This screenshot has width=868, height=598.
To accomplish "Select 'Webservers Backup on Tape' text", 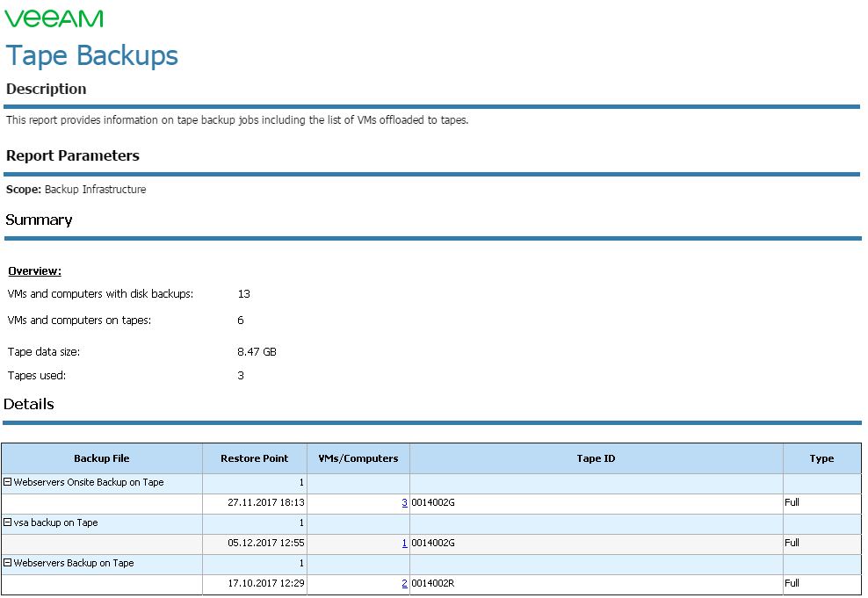I will pos(74,563).
